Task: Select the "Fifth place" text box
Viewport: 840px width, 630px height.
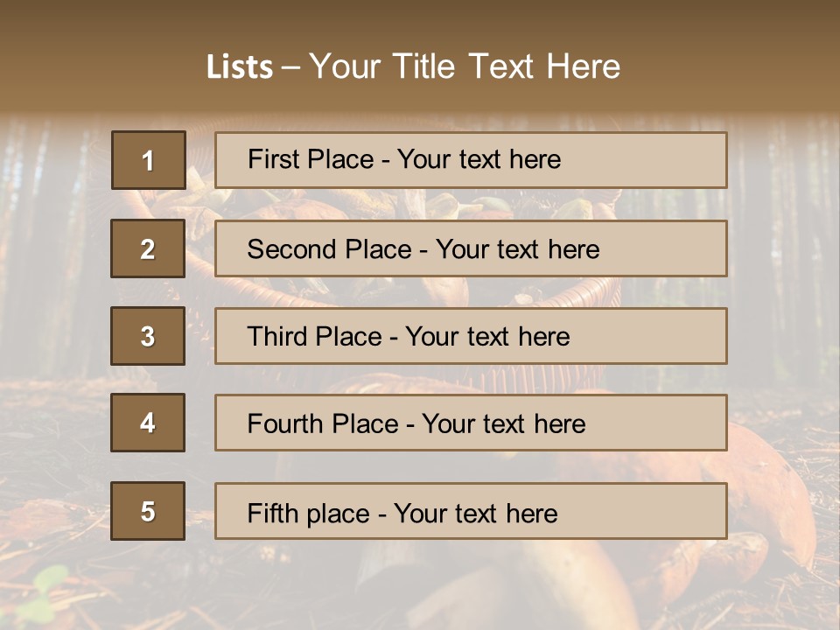Action: (471, 511)
